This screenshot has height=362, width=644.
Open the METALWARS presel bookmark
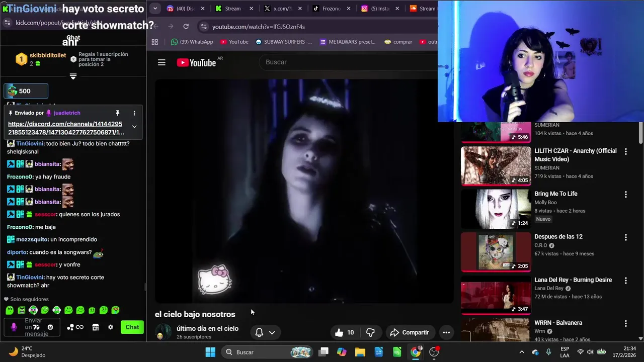(348, 42)
